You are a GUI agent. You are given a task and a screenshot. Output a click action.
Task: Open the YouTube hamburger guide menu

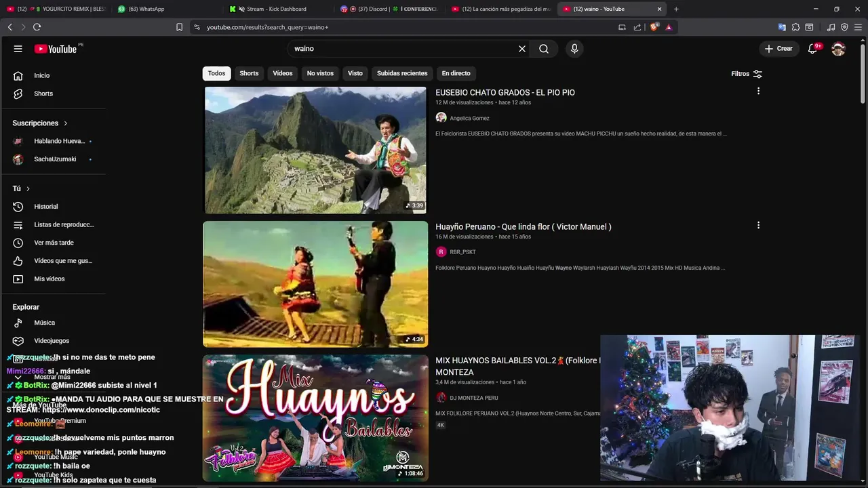click(18, 49)
